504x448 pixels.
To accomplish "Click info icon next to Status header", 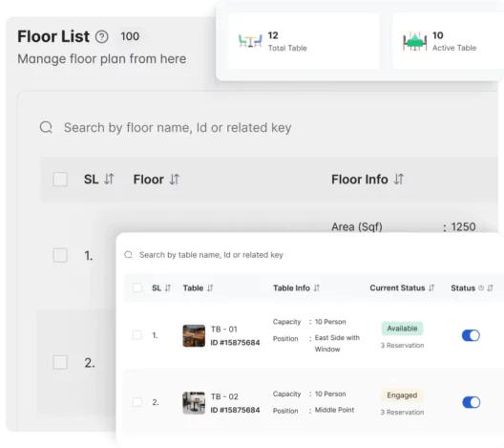I will click(x=481, y=288).
